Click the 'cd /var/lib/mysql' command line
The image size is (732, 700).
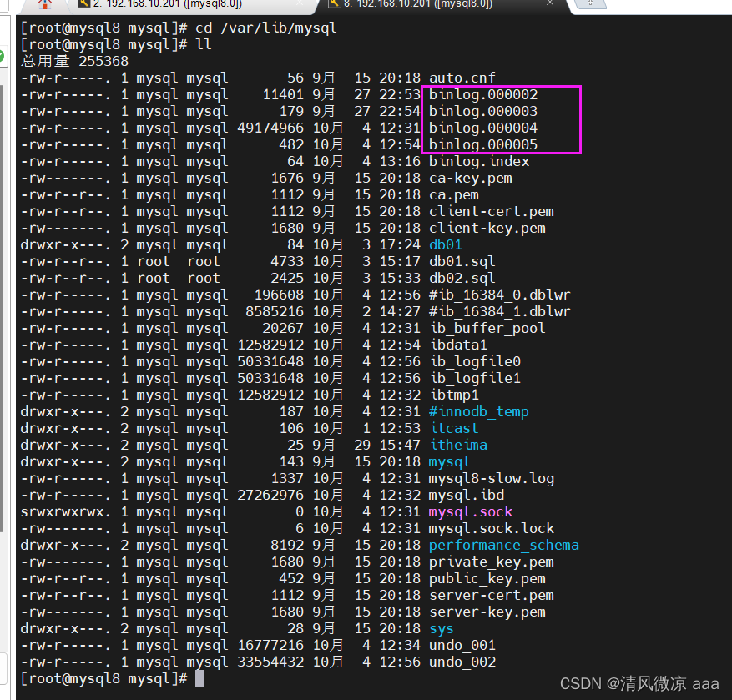coord(265,28)
